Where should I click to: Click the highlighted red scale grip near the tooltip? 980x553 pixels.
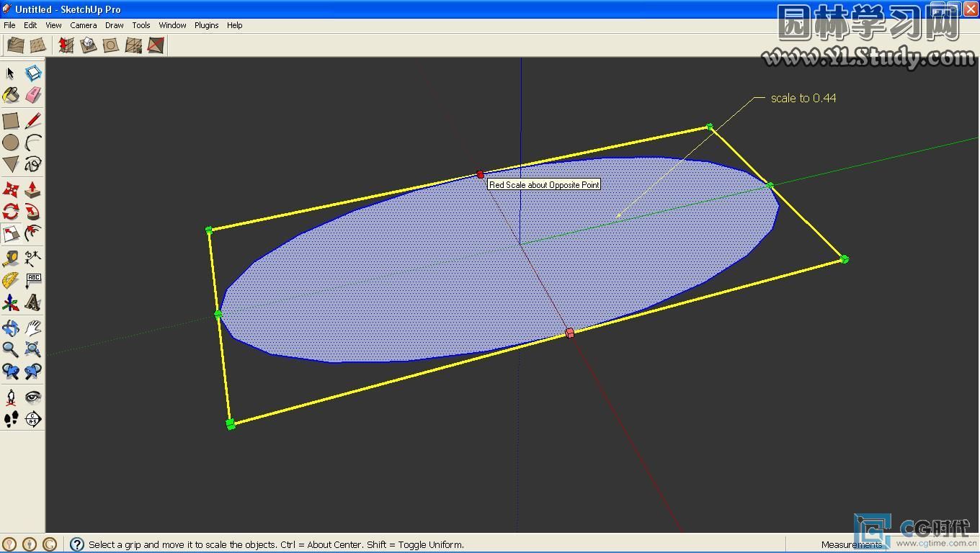tap(481, 174)
